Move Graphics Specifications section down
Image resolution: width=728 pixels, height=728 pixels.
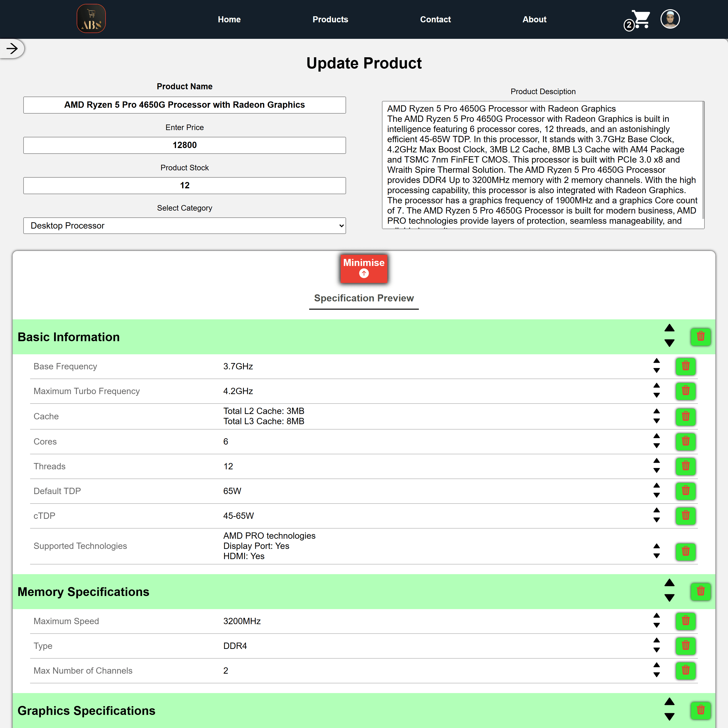[x=669, y=717]
